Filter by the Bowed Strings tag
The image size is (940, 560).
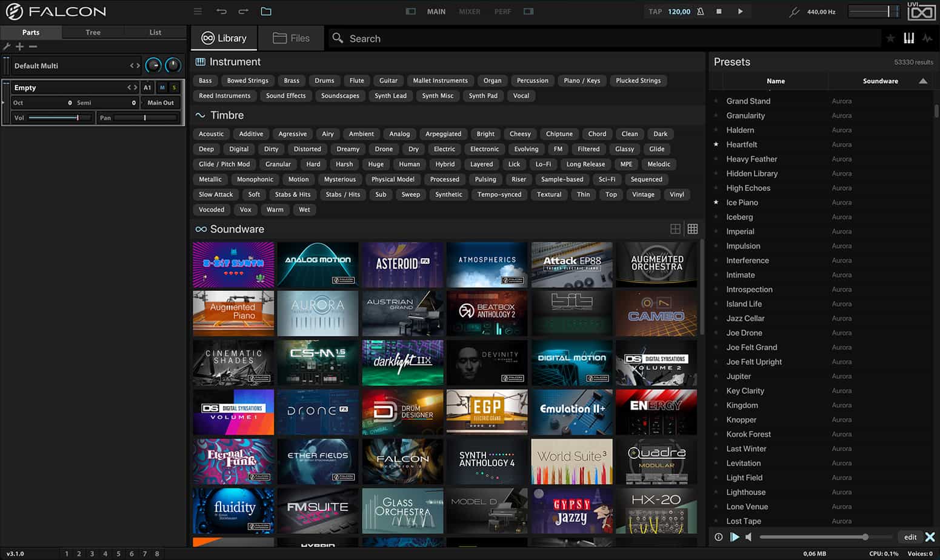[247, 81]
